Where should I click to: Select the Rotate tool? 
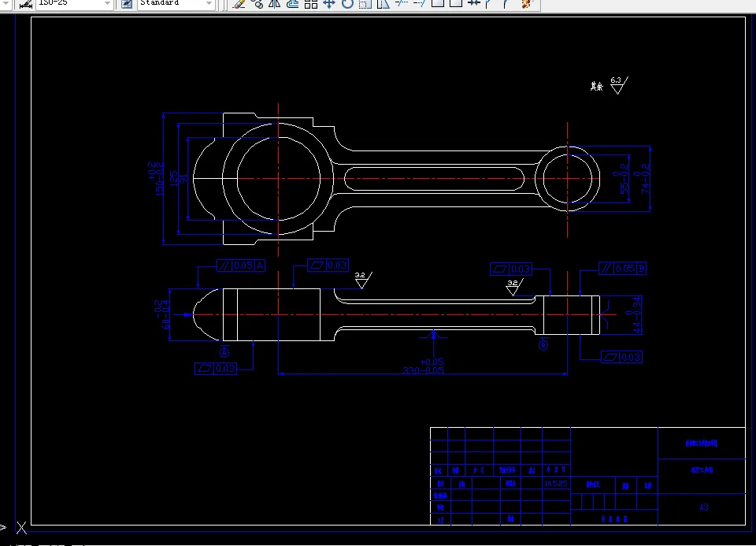pyautogui.click(x=347, y=4)
